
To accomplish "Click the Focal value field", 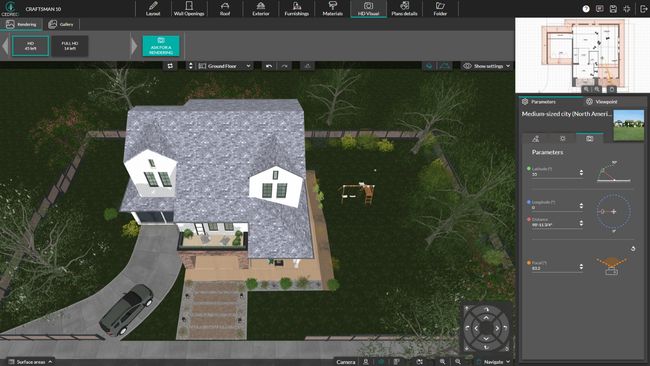I will pos(554,268).
